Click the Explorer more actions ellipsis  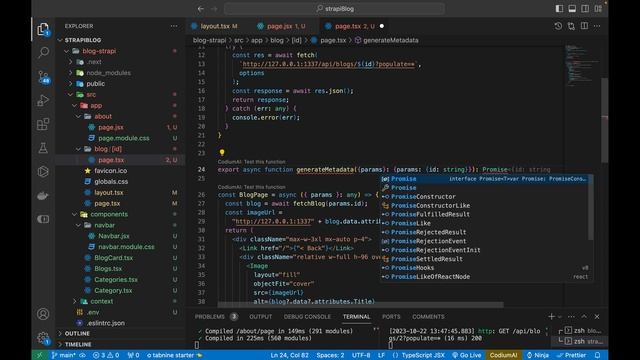(x=174, y=26)
